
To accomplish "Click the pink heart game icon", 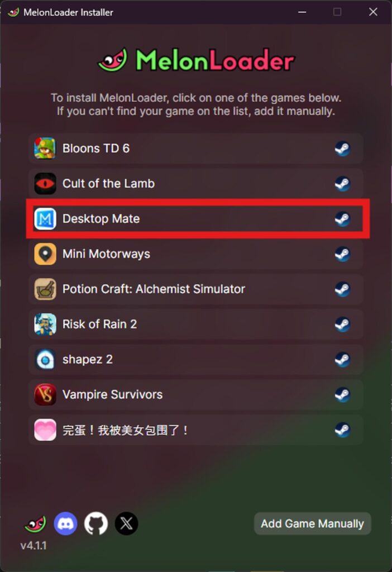I will [x=45, y=430].
